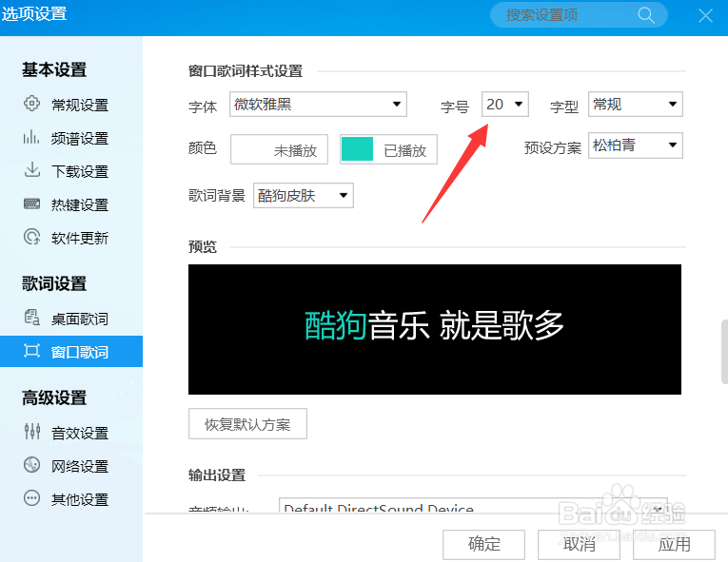This screenshot has height=562, width=728.
Task: Click the 确定 OK button
Action: click(483, 544)
